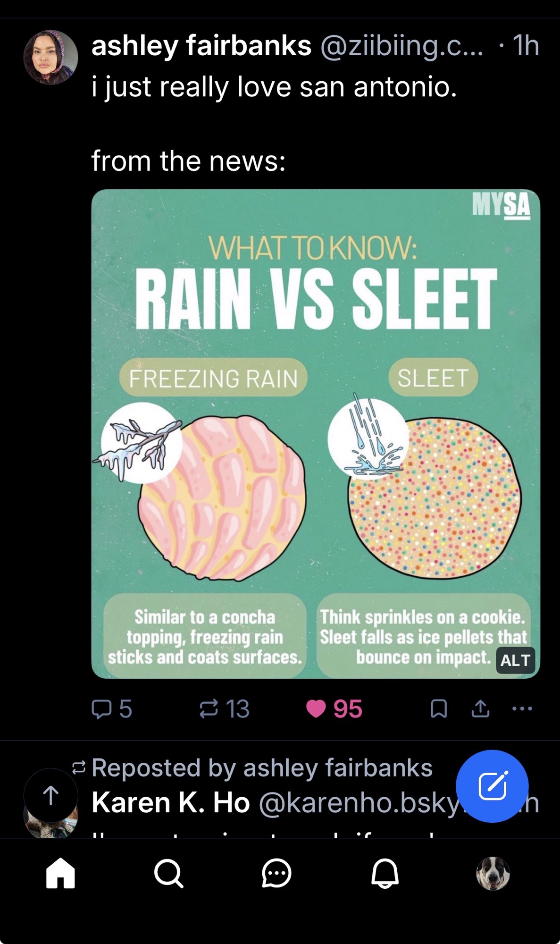This screenshot has width=560, height=944.
Task: Open the three-dot post options menu
Action: point(522,708)
